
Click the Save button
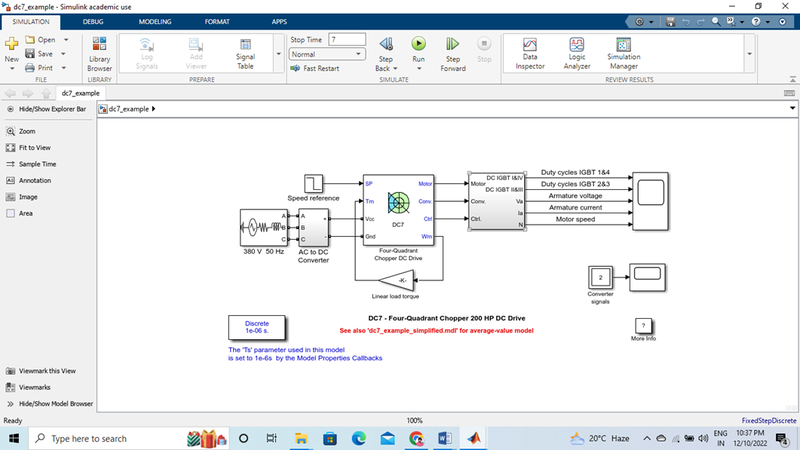tap(39, 54)
